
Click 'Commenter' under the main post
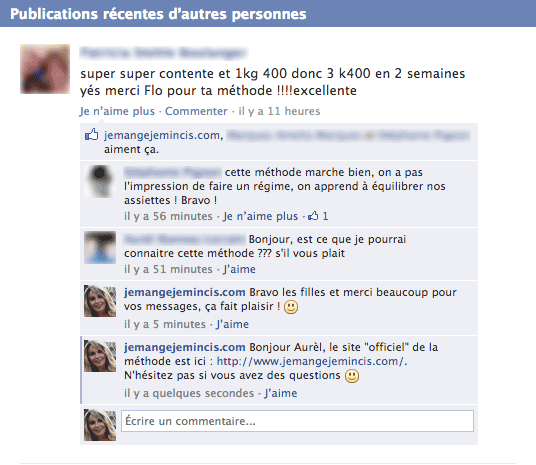coord(196,111)
